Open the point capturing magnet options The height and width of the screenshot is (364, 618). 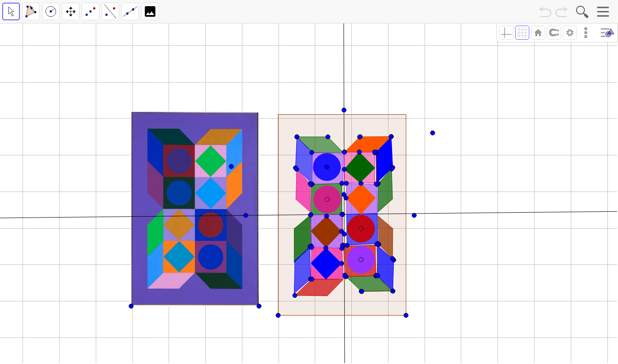pos(554,33)
